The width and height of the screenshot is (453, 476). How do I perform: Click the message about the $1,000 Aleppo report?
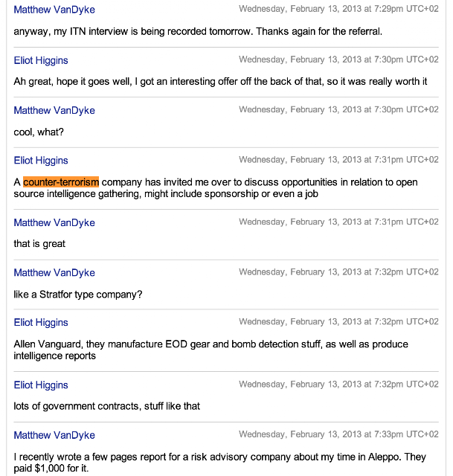pos(220,463)
